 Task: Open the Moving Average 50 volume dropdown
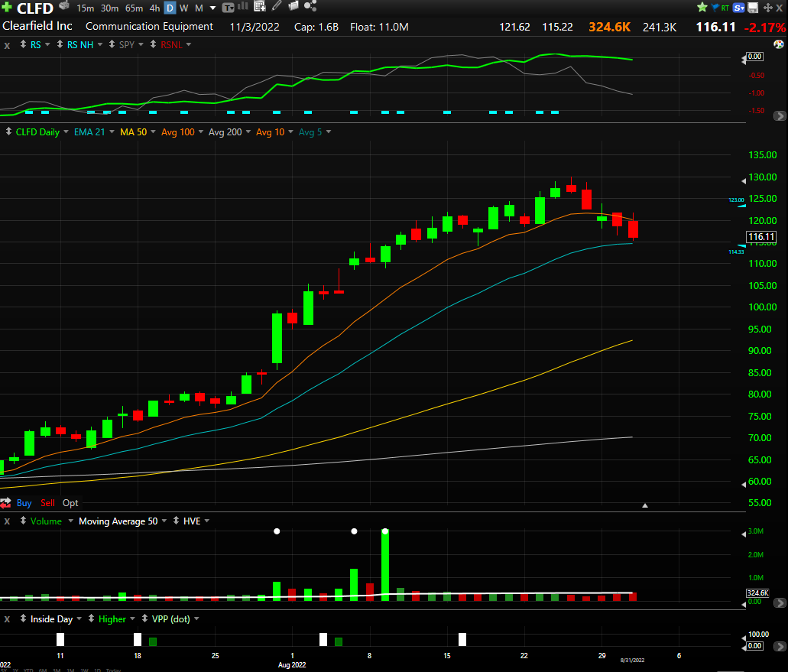(x=164, y=521)
